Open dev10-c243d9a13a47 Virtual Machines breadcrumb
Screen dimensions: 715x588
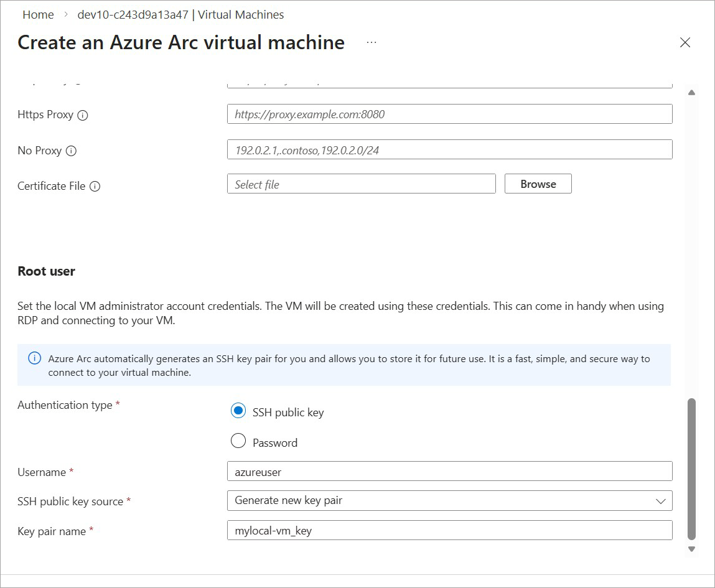[x=180, y=14]
